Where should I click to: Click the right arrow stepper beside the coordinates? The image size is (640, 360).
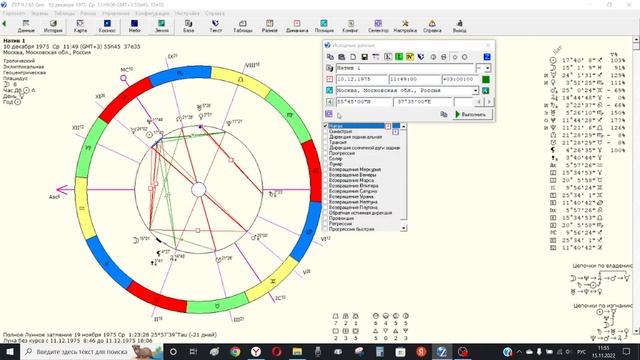pyautogui.click(x=489, y=101)
